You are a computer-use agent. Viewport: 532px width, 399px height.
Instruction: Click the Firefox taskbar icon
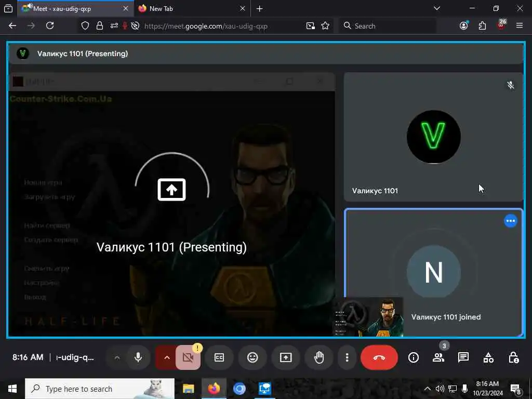214,389
